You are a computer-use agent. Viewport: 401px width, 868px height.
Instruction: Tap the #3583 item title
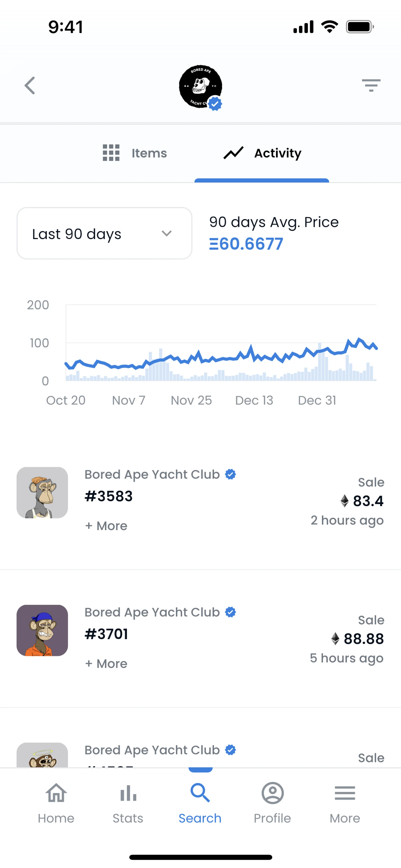coord(109,496)
